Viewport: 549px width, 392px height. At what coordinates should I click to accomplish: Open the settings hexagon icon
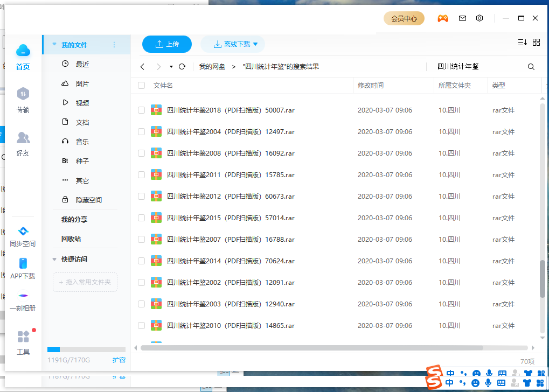(x=479, y=18)
